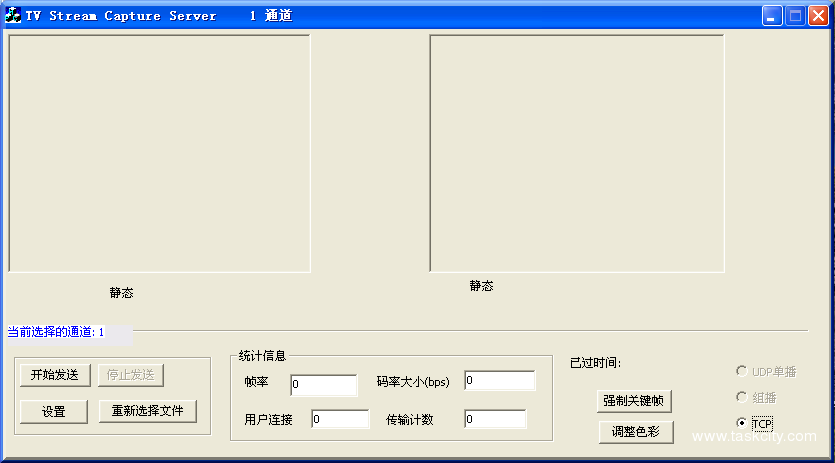Click the 用户连接 value field
The height and width of the screenshot is (463, 835).
tap(340, 419)
